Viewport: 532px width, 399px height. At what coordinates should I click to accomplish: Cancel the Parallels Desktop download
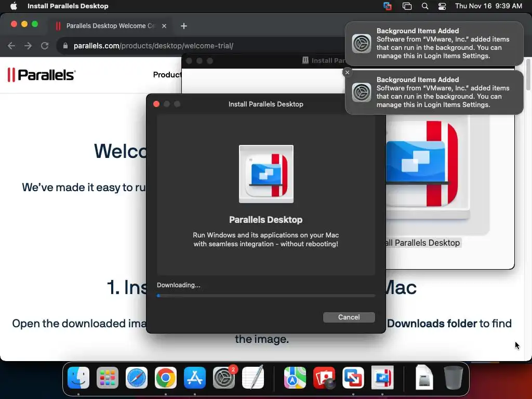[x=349, y=317]
